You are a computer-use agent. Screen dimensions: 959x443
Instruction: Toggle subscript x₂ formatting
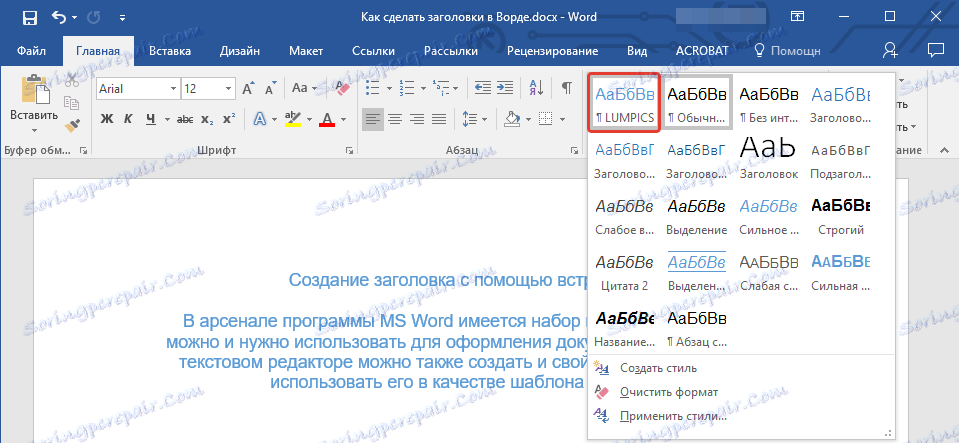pos(207,119)
